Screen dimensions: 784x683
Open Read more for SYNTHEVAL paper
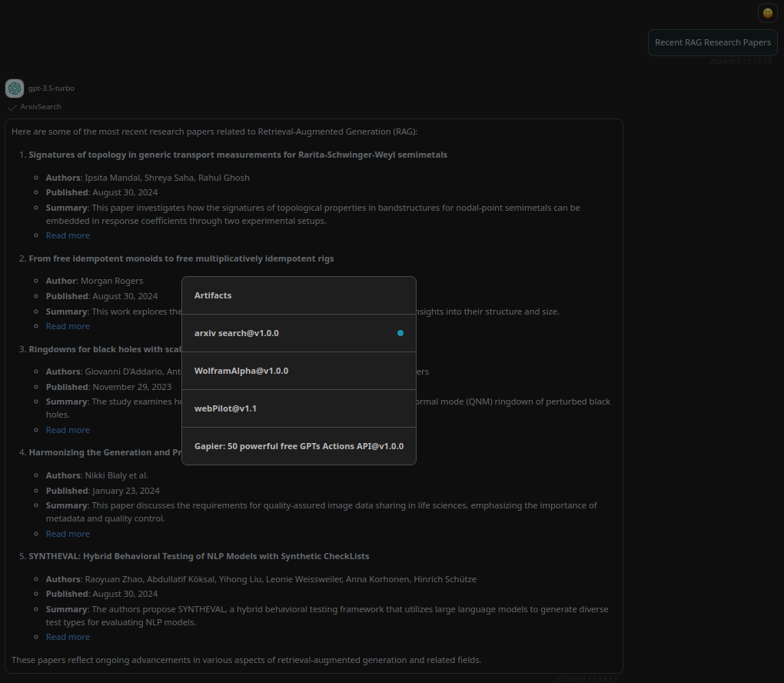tap(68, 637)
